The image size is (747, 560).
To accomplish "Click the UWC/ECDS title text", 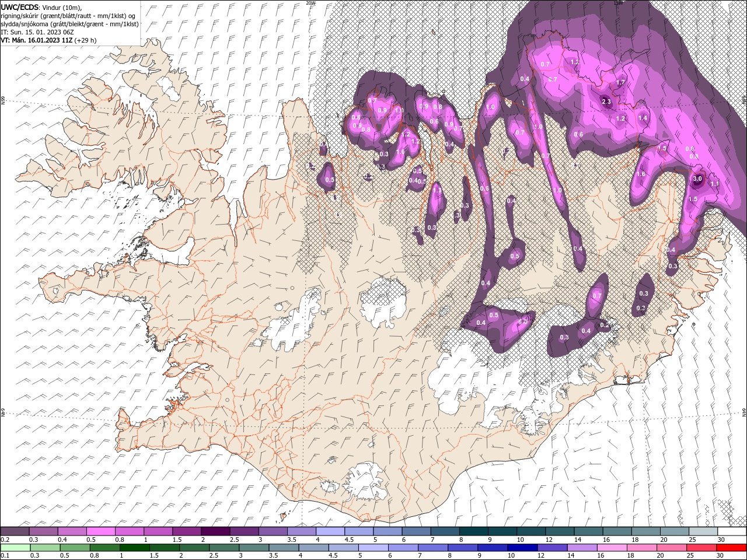I will [x=20, y=7].
